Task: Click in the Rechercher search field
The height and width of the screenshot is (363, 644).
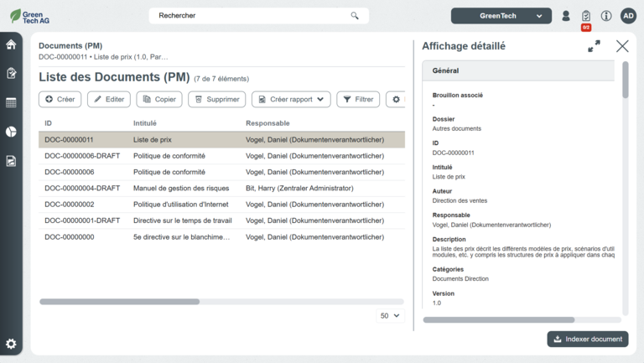Action: 252,16
